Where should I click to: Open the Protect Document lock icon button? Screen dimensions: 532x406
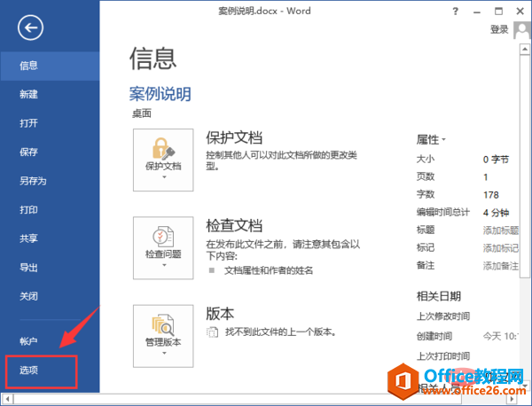pyautogui.click(x=163, y=160)
